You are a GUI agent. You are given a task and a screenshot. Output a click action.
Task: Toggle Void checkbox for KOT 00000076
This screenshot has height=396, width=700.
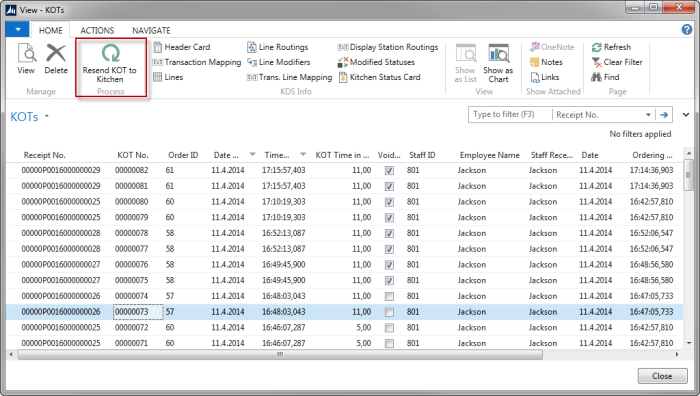pos(389,265)
